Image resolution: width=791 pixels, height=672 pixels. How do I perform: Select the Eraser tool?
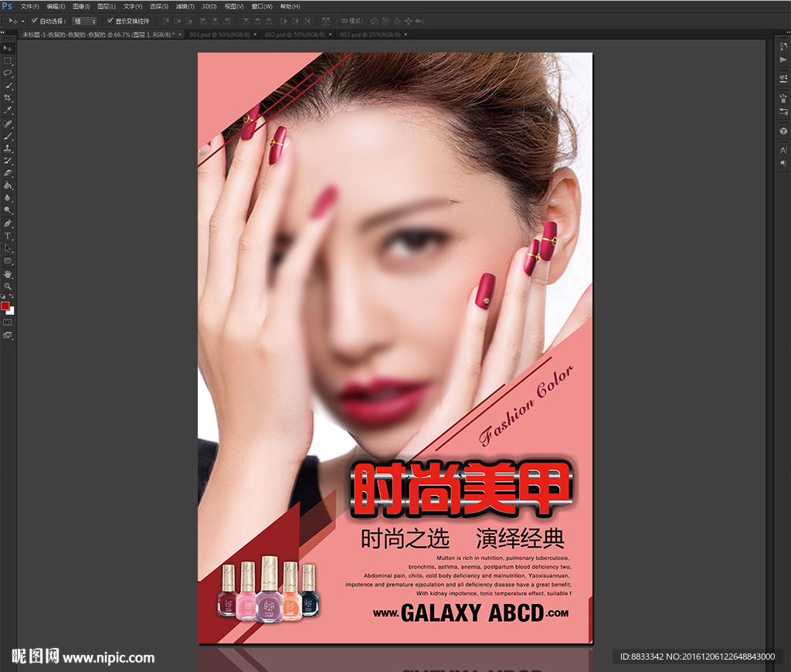click(x=8, y=173)
